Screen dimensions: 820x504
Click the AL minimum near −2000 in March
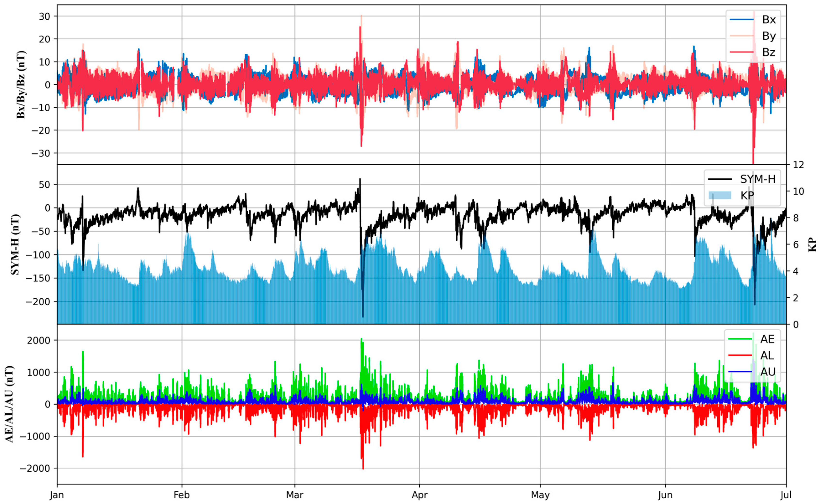363,468
